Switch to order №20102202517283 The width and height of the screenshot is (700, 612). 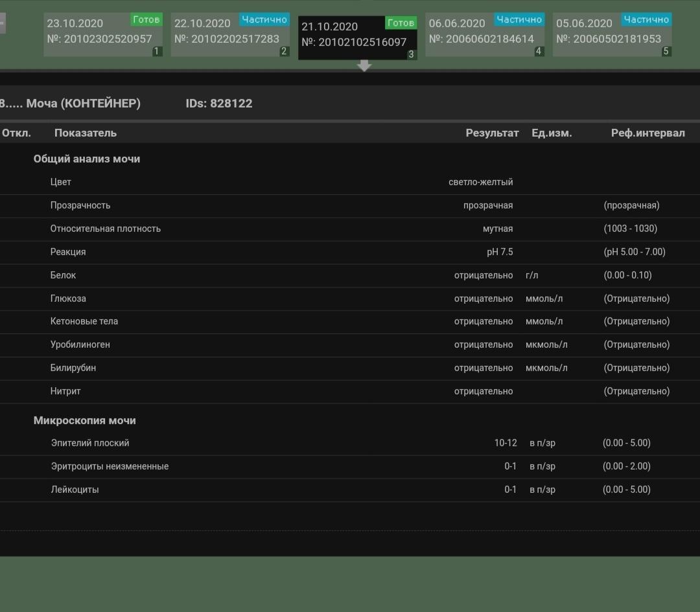(x=227, y=34)
